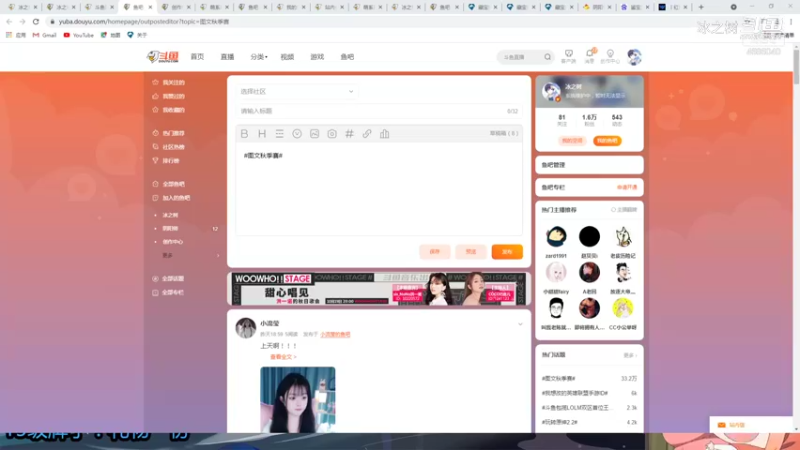Go back with the browser back arrow

click(9, 21)
